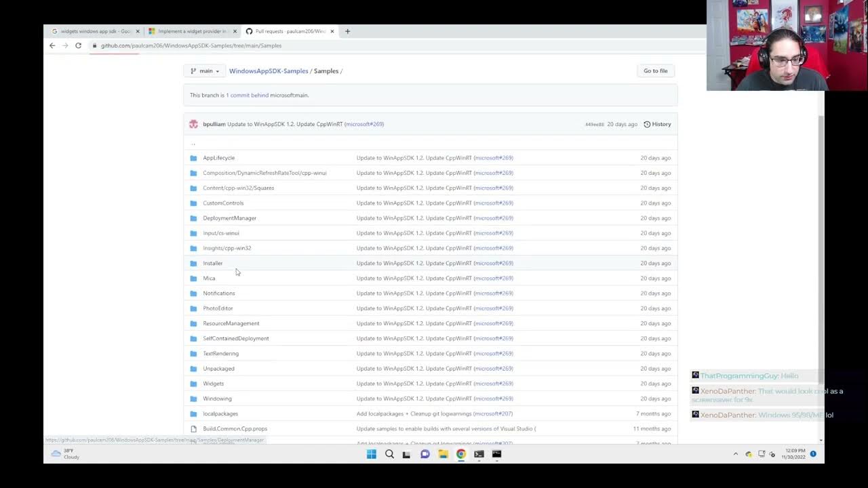Open the Input/cs-winui folder
The image size is (868, 488).
click(221, 233)
